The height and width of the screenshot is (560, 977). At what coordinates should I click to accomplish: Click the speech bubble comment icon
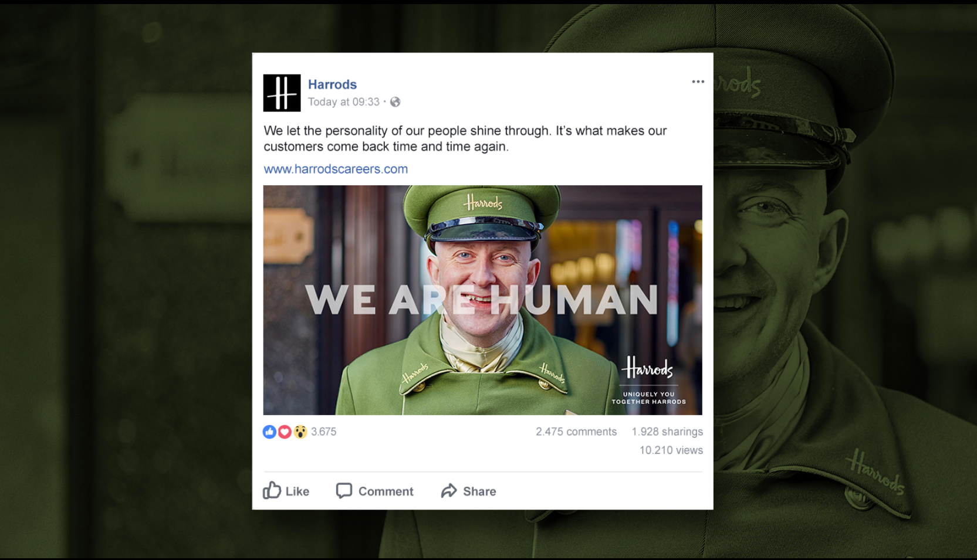[x=344, y=491]
